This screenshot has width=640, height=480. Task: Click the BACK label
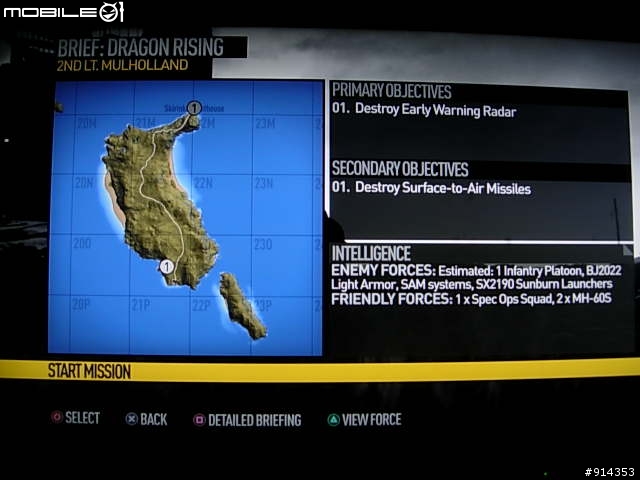[x=153, y=419]
